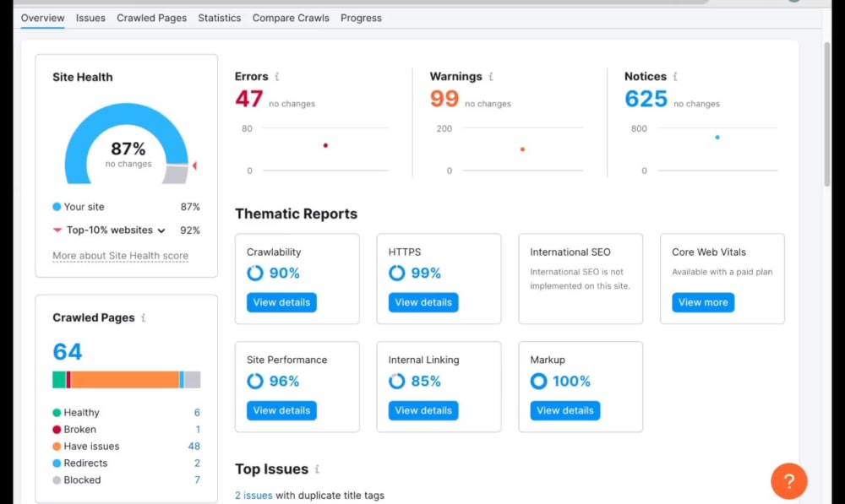Image resolution: width=845 pixels, height=504 pixels.
Task: Click the Broken pages count 1
Action: click(x=198, y=429)
